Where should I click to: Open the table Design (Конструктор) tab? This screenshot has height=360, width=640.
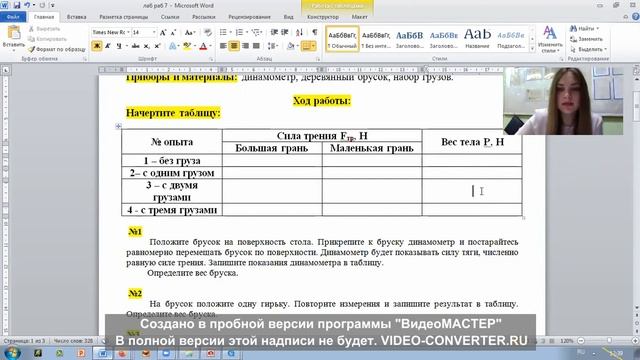point(322,17)
